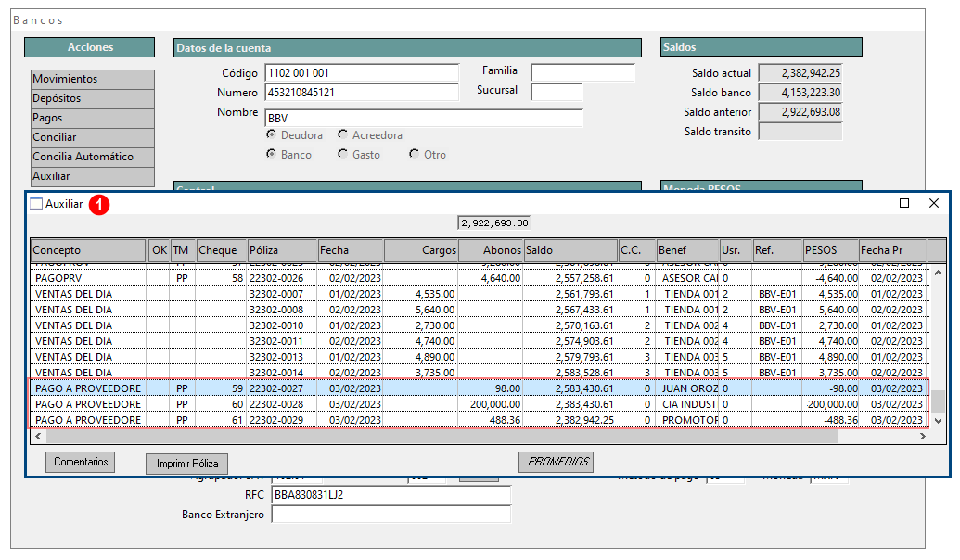The width and height of the screenshot is (960, 560).
Task: Click the Imprimir Póliza button
Action: click(x=186, y=464)
